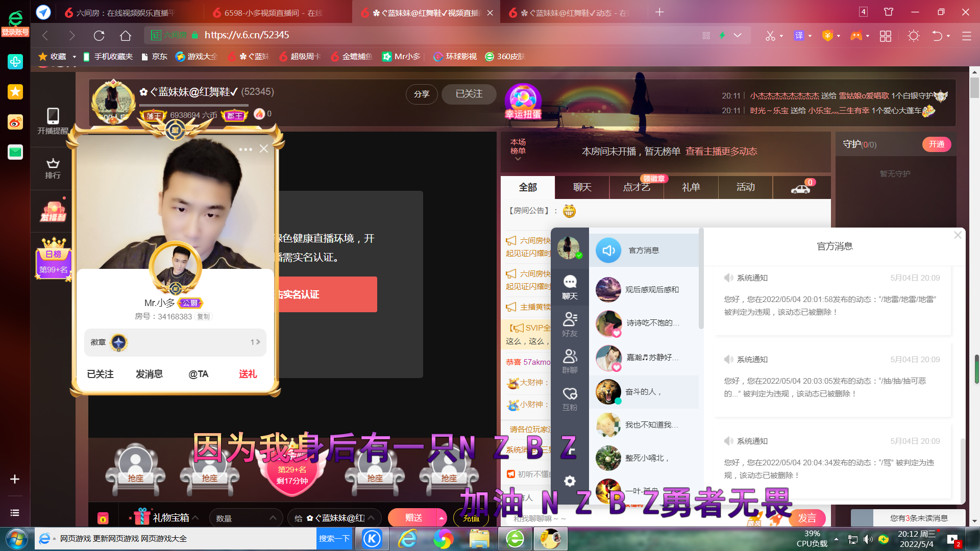The height and width of the screenshot is (551, 980).
Task: Open the 译 translate toolbar icon
Action: [x=799, y=36]
